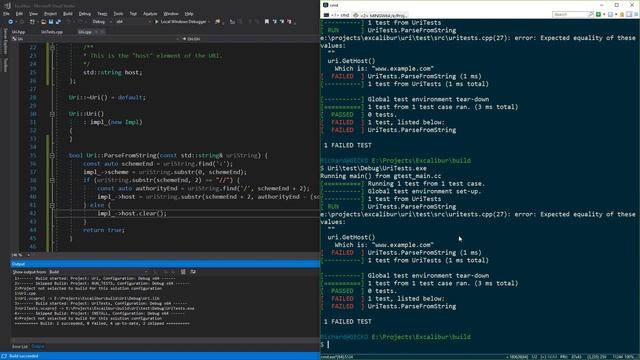Switch to the Error List tab

20,347
